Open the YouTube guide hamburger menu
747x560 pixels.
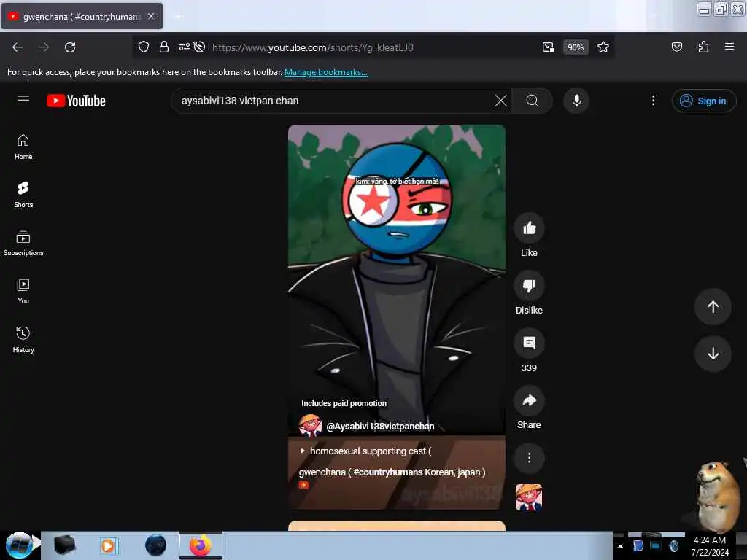23,101
